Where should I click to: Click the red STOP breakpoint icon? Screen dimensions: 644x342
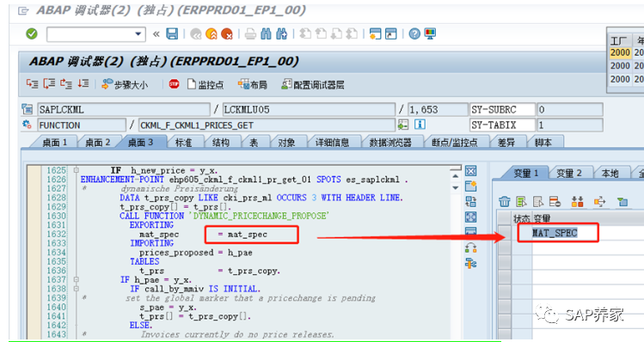point(175,84)
